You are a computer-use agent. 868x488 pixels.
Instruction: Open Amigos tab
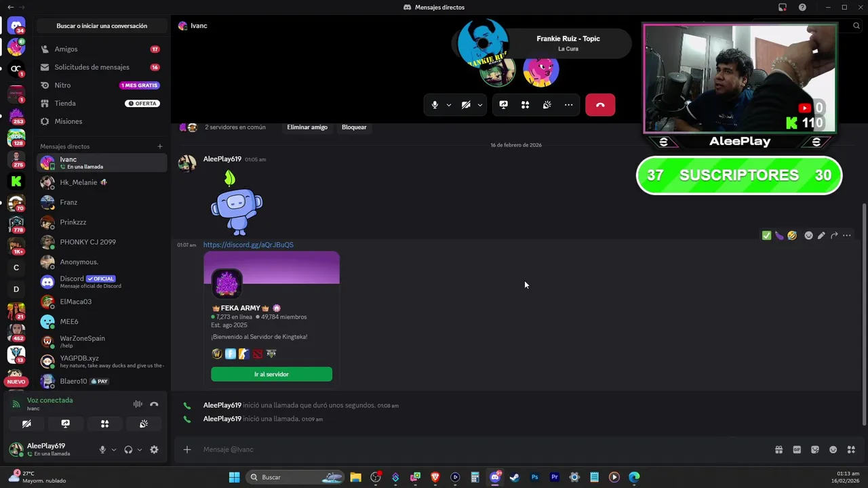102,49
